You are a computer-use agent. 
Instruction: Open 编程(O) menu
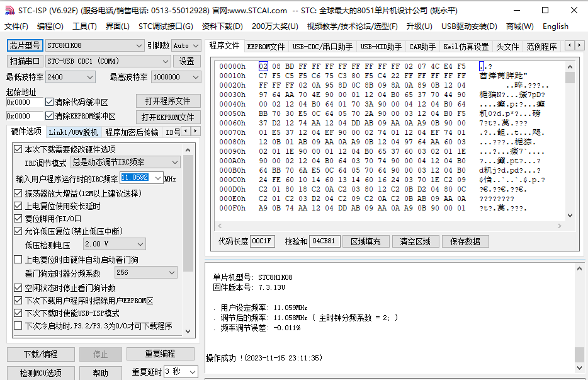click(x=50, y=26)
